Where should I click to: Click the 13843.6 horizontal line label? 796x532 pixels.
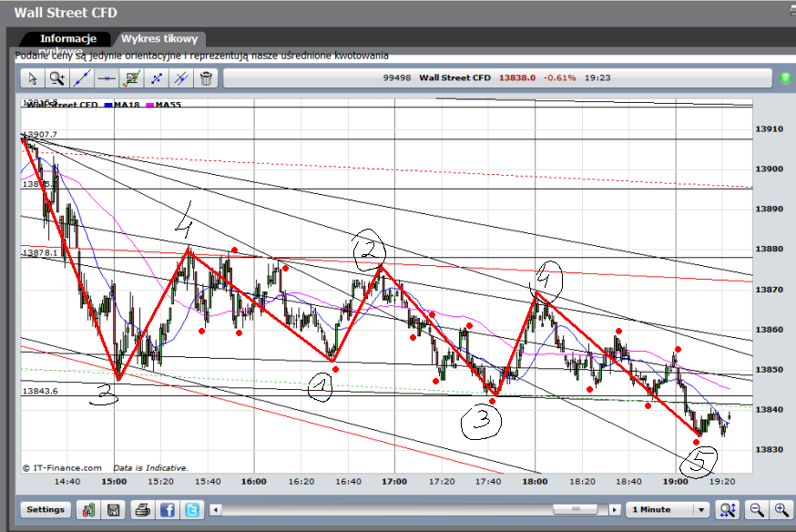40,391
